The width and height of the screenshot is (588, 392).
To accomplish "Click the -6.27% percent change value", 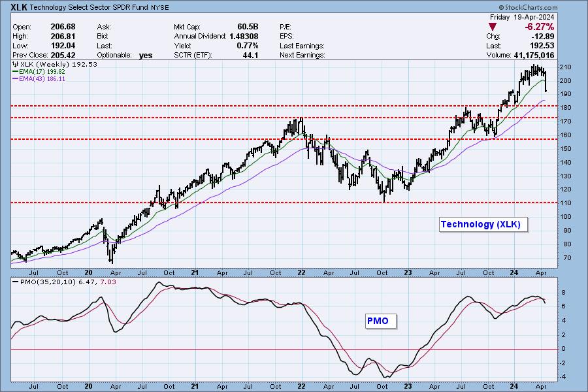I will [539, 27].
